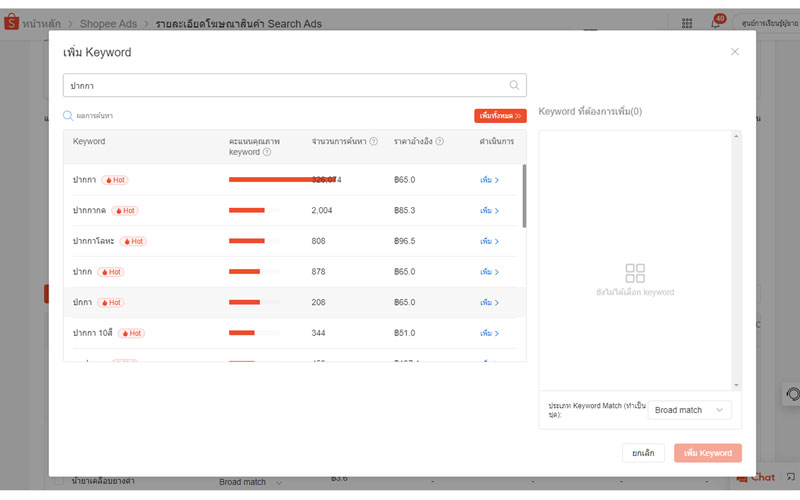
Task: Click the help icon beside จำนวนการค้นหา
Action: [373, 142]
